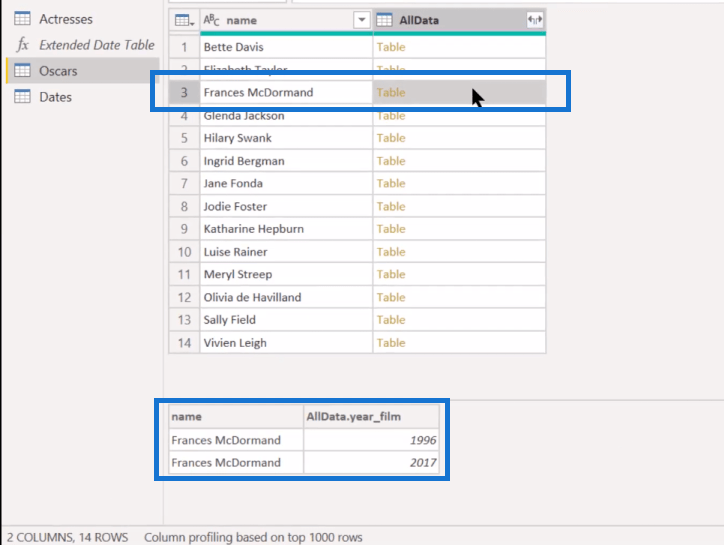Image resolution: width=724 pixels, height=545 pixels.
Task: Open the Table link for Frances McDormand
Action: pos(391,92)
